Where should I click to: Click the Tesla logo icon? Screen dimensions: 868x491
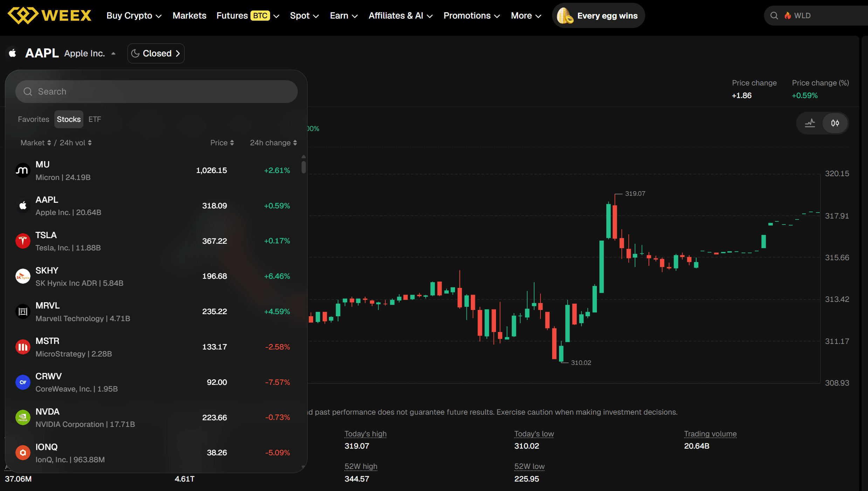pos(23,241)
